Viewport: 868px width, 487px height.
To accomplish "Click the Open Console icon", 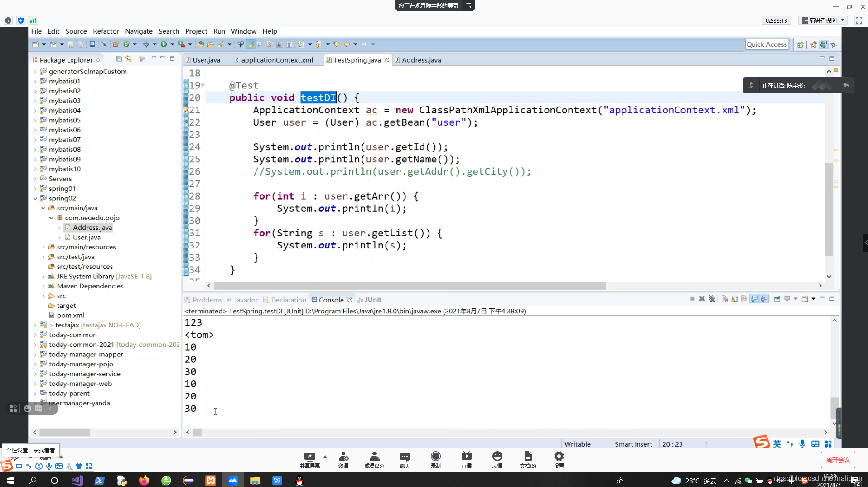I will click(805, 299).
